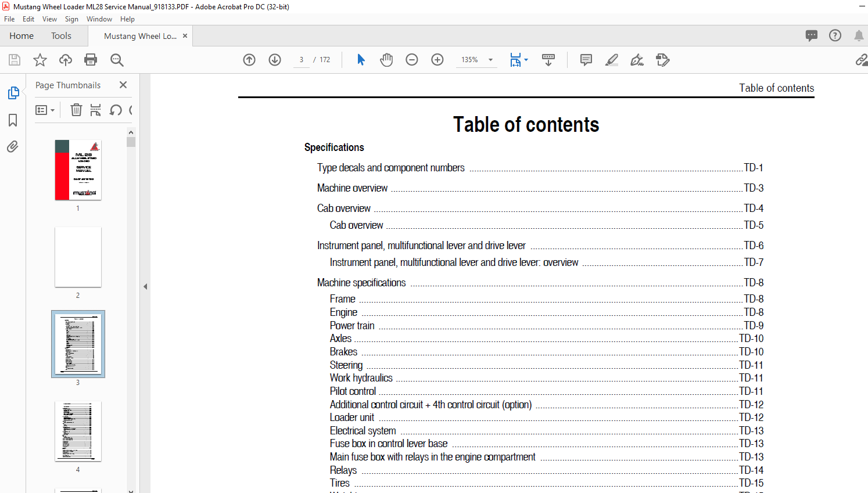Switch to the Home tab
This screenshot has width=868, height=493.
coord(21,36)
